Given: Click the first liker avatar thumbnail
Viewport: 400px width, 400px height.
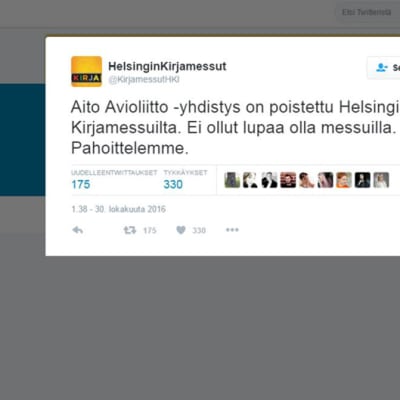Looking at the screenshot, I should point(232,180).
